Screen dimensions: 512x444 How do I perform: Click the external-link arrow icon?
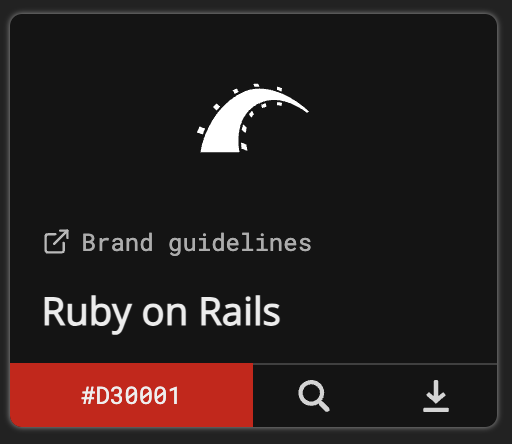pos(56,241)
